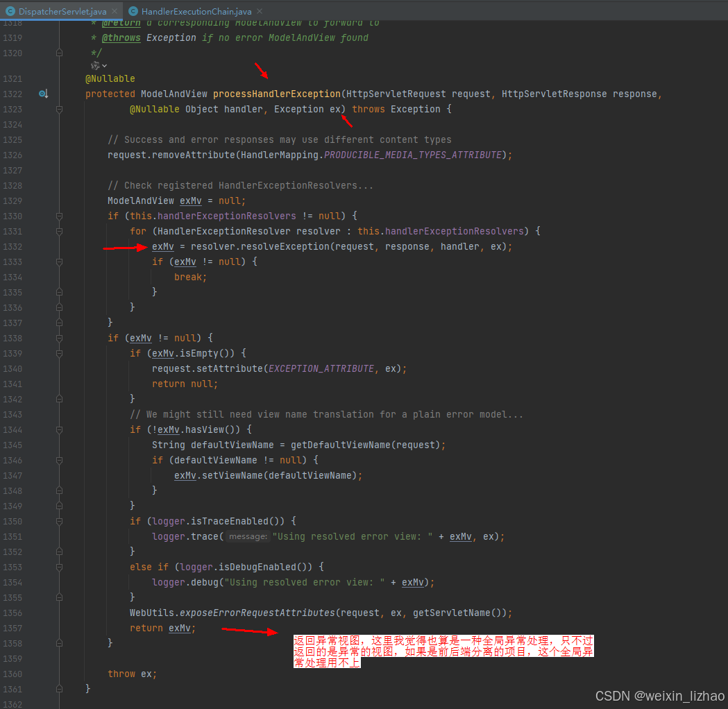Click setViewName call on line 1347
Screen dimensions: 728x709
[232, 476]
